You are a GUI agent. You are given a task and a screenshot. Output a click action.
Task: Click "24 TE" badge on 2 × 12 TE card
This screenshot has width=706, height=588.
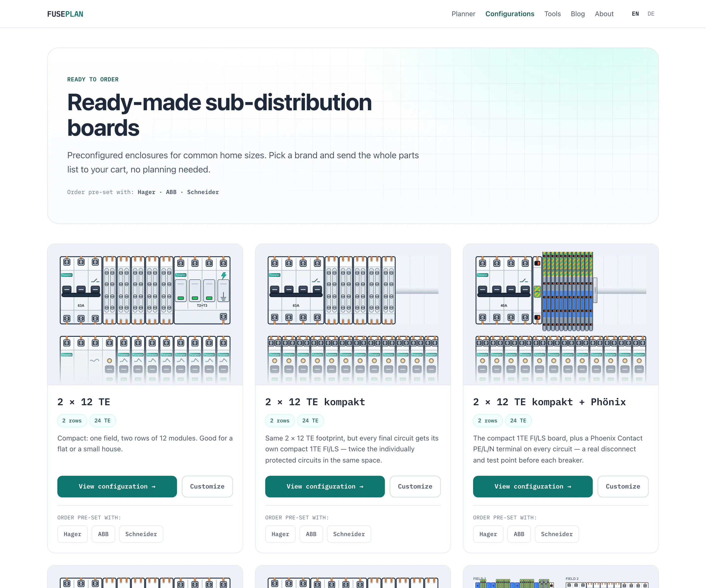(102, 420)
